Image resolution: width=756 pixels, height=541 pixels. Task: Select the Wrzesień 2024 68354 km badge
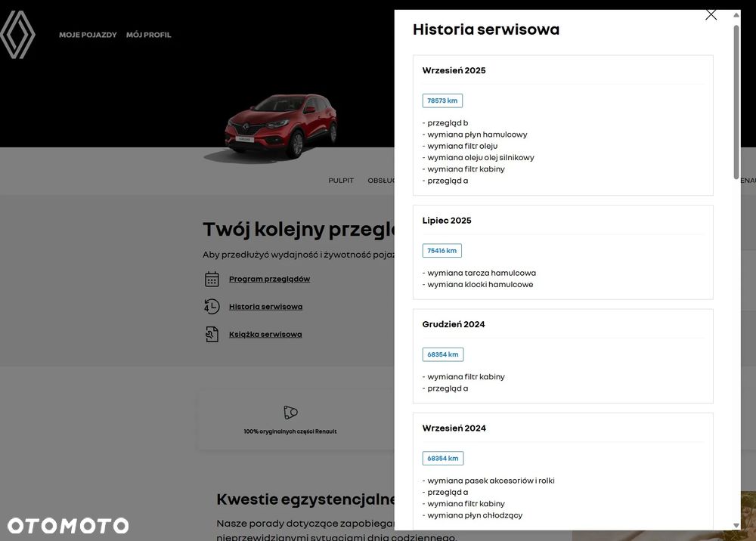tap(442, 458)
